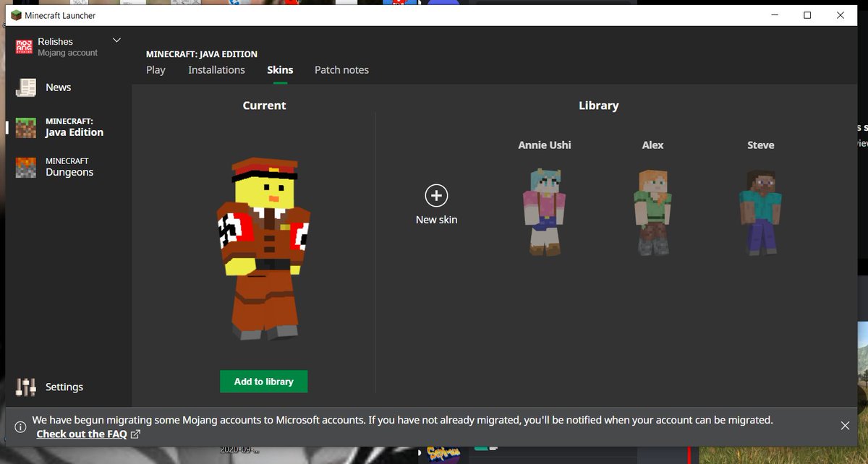
Task: Click the Java Edition sidebar label
Action: click(x=75, y=132)
